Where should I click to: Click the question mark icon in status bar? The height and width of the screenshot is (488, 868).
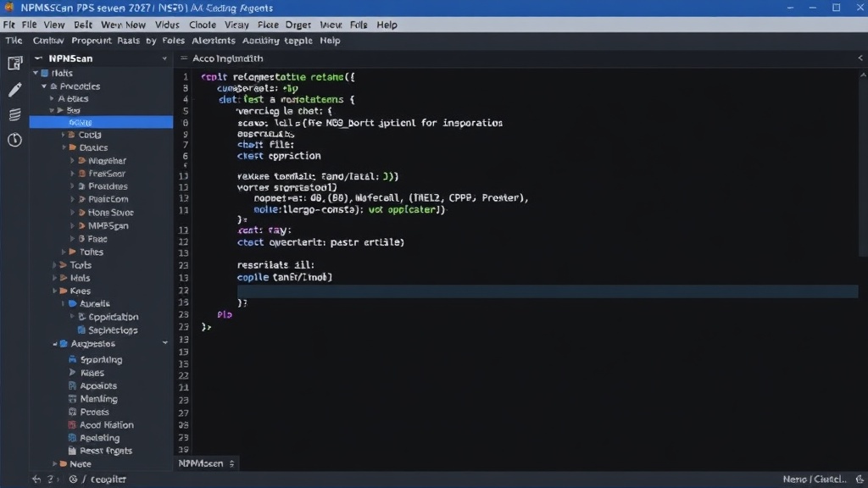point(50,480)
